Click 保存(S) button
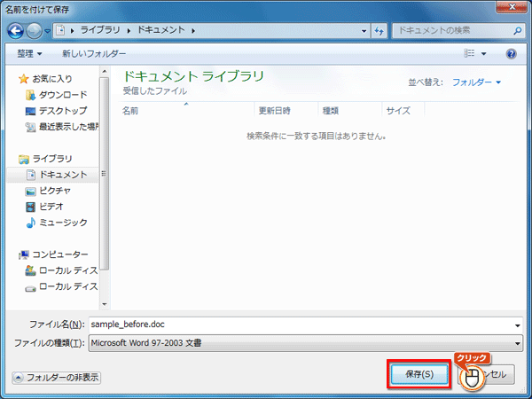 tap(419, 374)
